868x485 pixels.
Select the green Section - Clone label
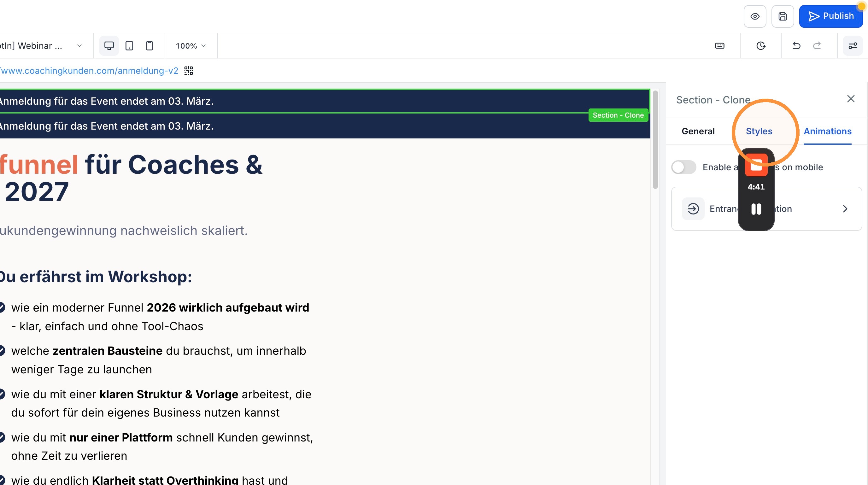[x=618, y=115]
